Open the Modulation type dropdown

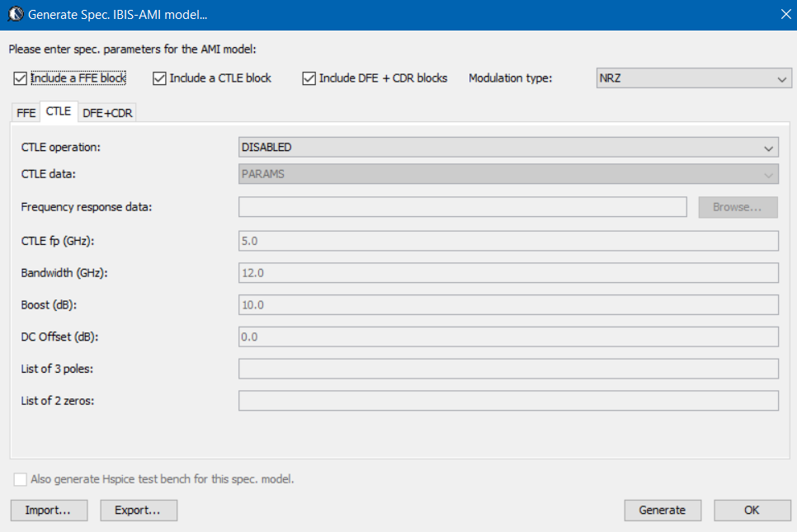coord(691,78)
